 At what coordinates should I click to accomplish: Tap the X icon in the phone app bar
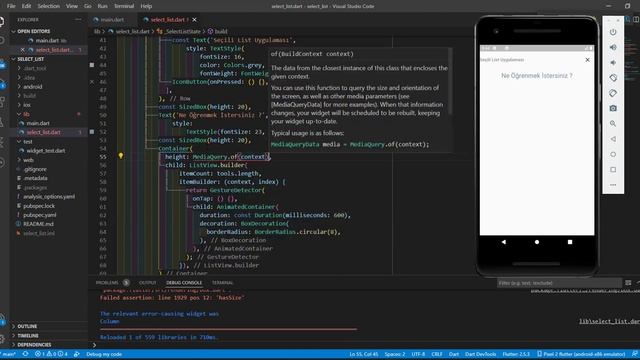pyautogui.click(x=587, y=60)
